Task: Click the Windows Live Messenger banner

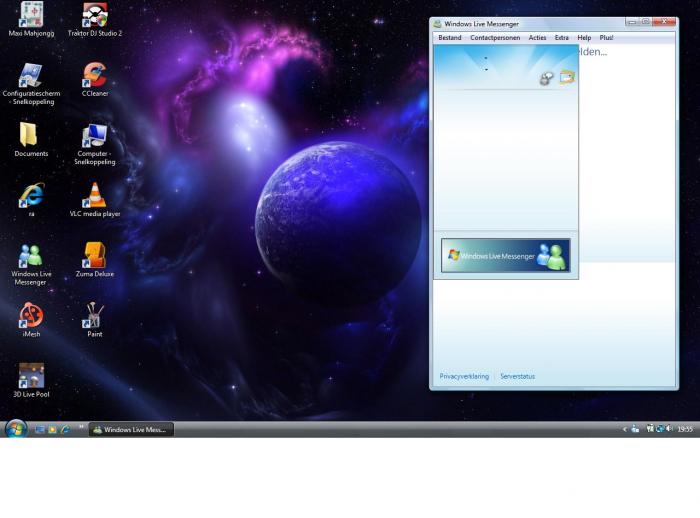Action: coord(505,255)
